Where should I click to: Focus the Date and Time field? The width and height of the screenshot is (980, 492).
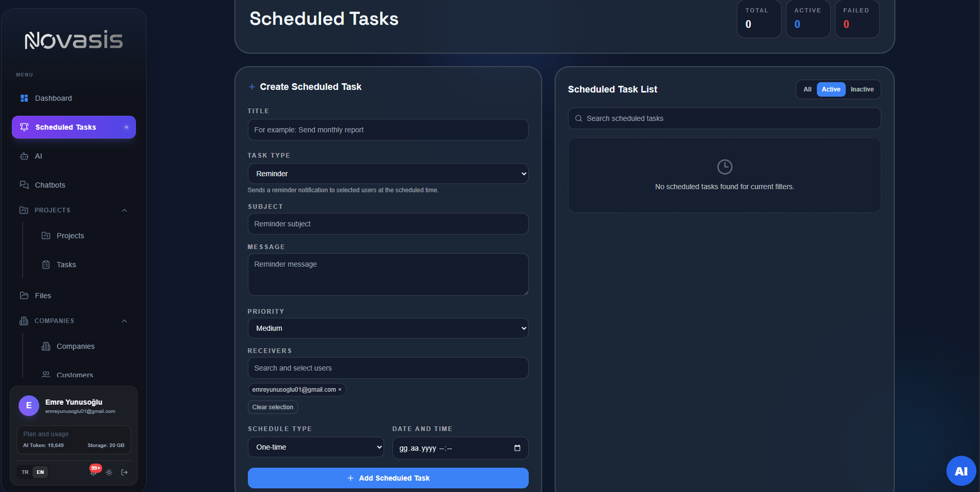tap(461, 448)
